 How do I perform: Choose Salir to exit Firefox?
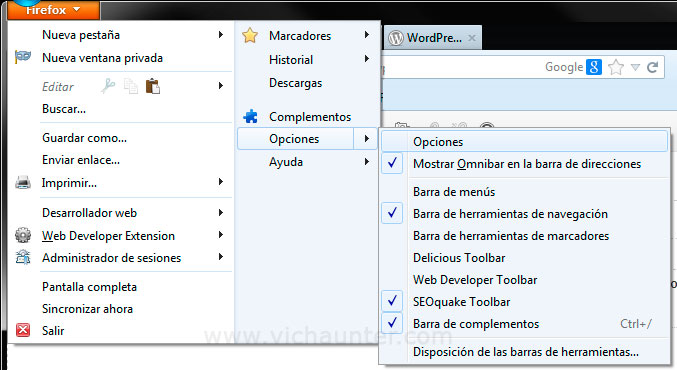point(53,331)
